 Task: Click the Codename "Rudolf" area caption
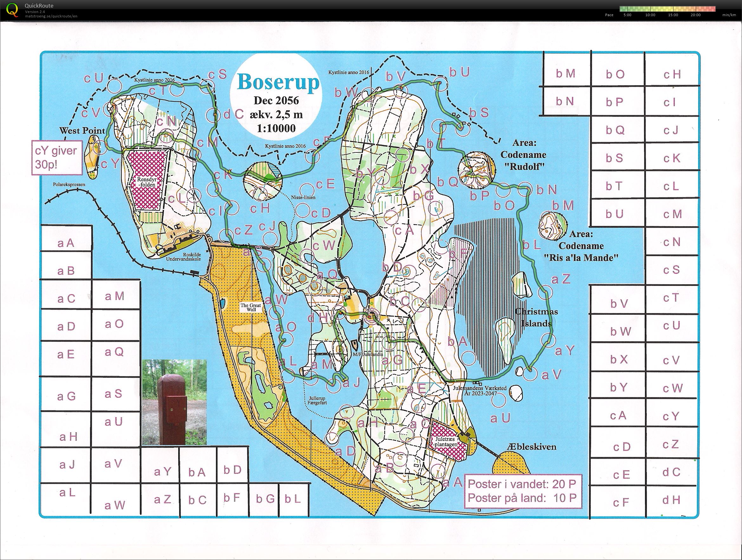coord(524,155)
